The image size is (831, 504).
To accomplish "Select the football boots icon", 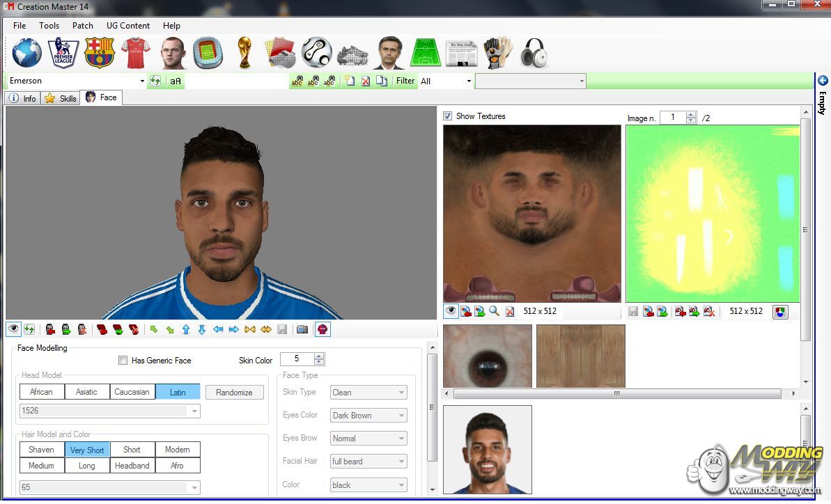I will tap(352, 54).
